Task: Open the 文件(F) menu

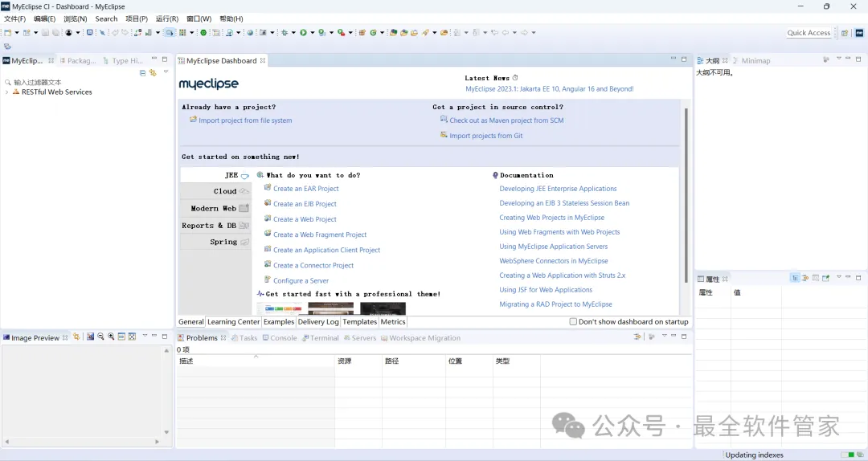Action: click(15, 18)
